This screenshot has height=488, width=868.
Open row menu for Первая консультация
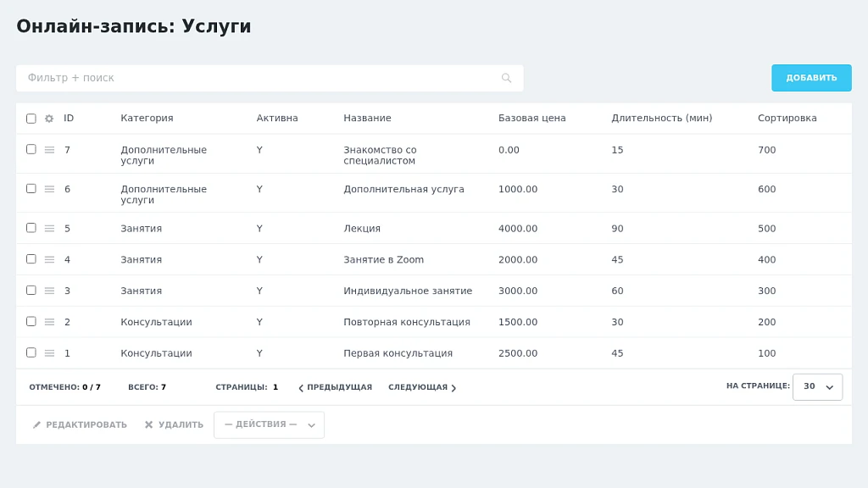pos(49,353)
